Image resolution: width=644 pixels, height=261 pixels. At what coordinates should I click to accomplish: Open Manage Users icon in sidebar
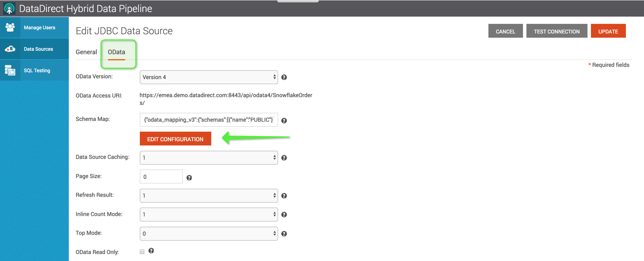coord(10,27)
